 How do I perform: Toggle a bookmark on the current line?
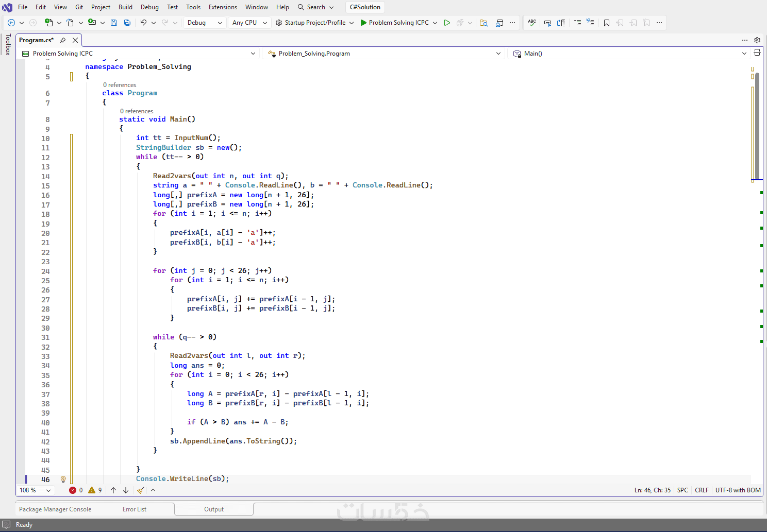pyautogui.click(x=607, y=23)
